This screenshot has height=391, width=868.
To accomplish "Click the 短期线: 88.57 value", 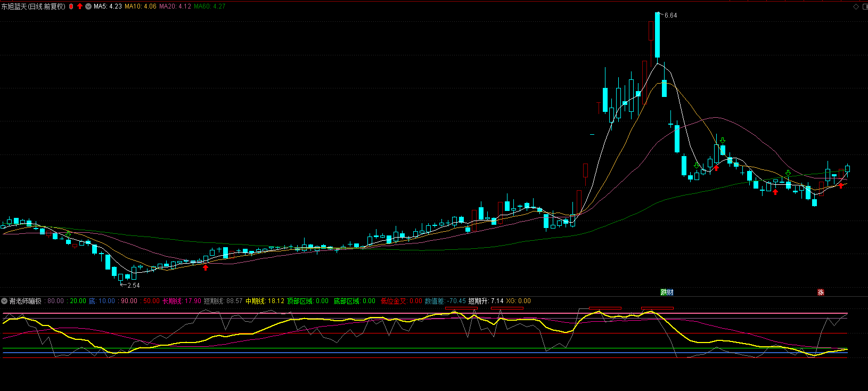I will [x=223, y=301].
